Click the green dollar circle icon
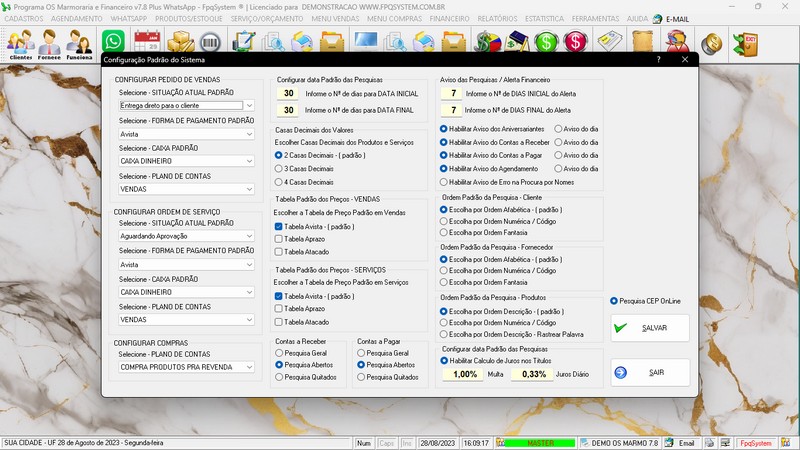The height and width of the screenshot is (450, 800). (546, 41)
